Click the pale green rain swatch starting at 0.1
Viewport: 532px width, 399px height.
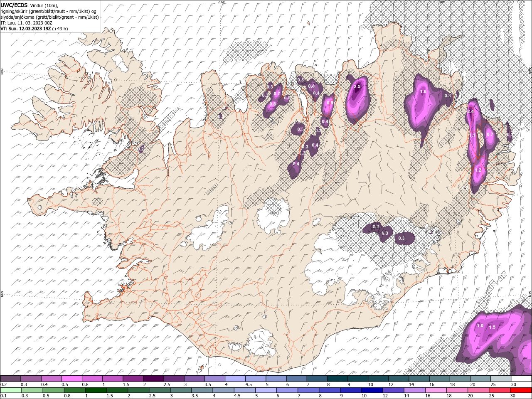pos(11,390)
